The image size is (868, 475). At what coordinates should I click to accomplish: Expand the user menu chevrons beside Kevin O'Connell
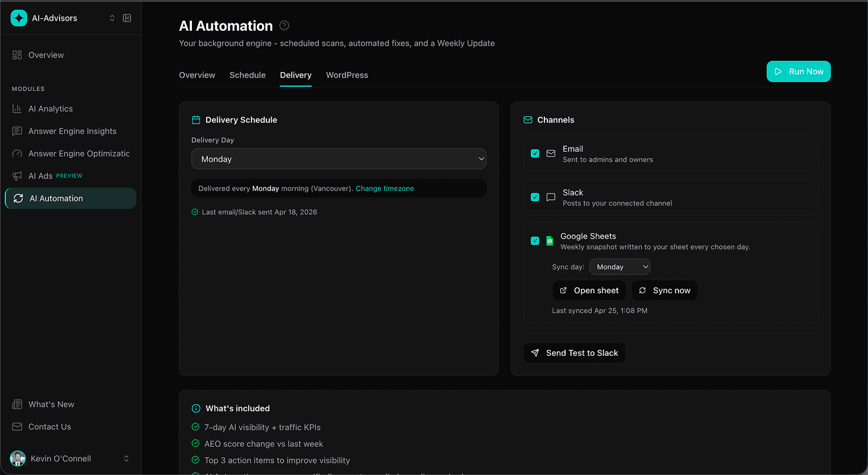tap(126, 458)
